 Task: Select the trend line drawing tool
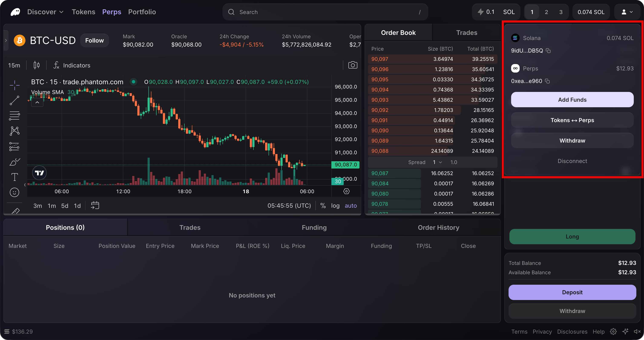(14, 100)
